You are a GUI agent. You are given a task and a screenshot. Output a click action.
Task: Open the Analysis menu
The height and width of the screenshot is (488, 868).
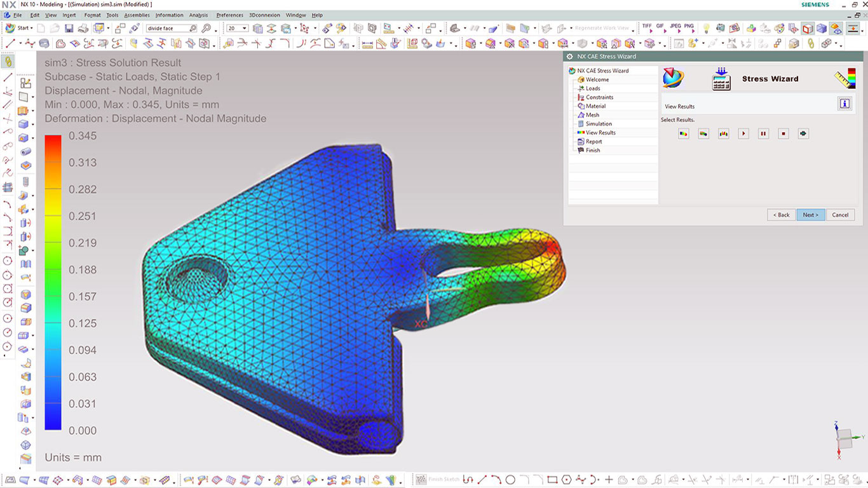(198, 15)
